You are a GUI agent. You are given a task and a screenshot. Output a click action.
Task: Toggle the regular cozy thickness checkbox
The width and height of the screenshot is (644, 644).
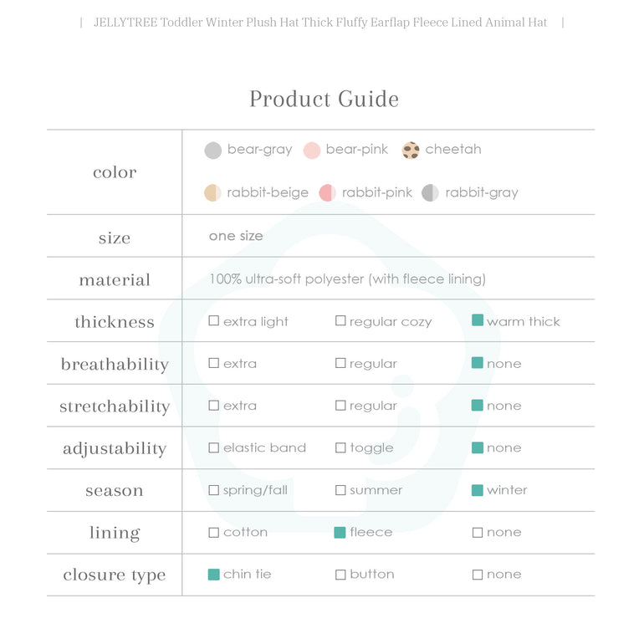point(340,321)
